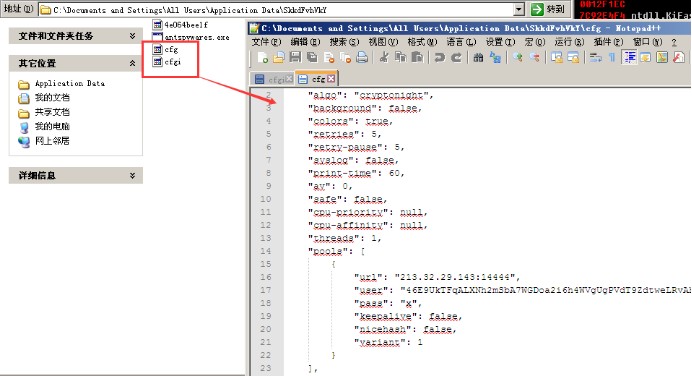Click the "nicehash": false line
The width and height of the screenshot is (692, 376).
405,329
